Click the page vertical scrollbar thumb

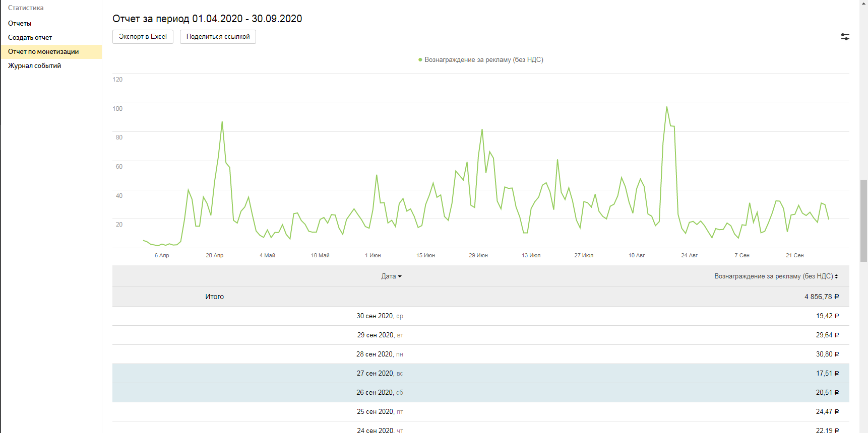[x=863, y=221]
